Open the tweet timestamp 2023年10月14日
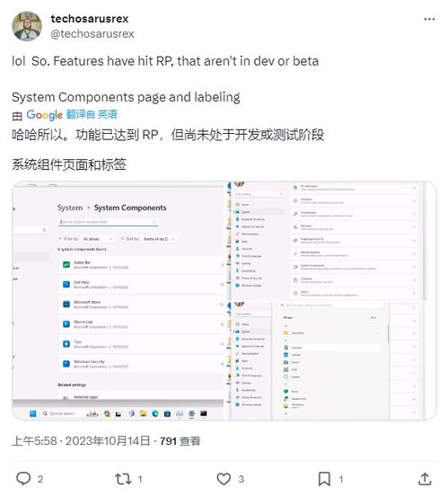This screenshot has height=496, width=448. pyautogui.click(x=108, y=440)
